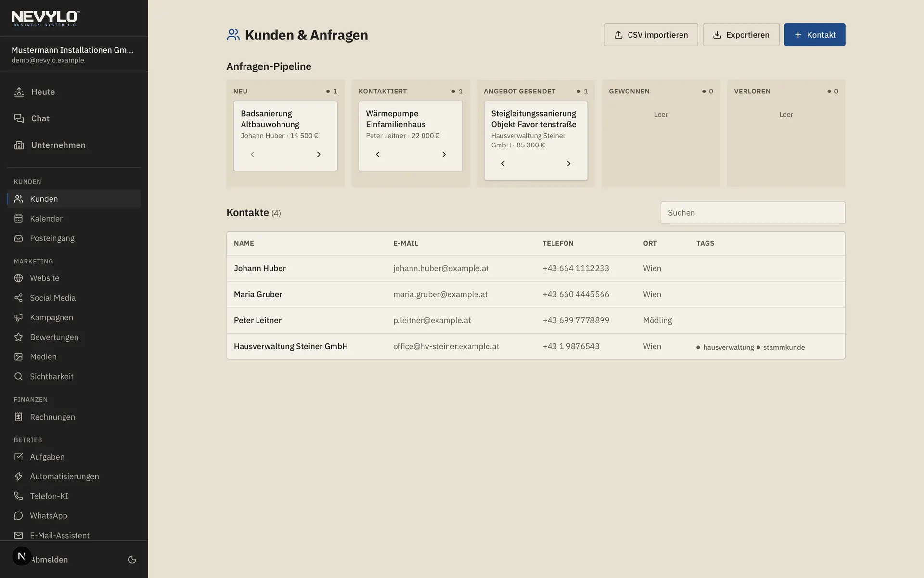
Task: Open Medien image icon
Action: pos(19,356)
